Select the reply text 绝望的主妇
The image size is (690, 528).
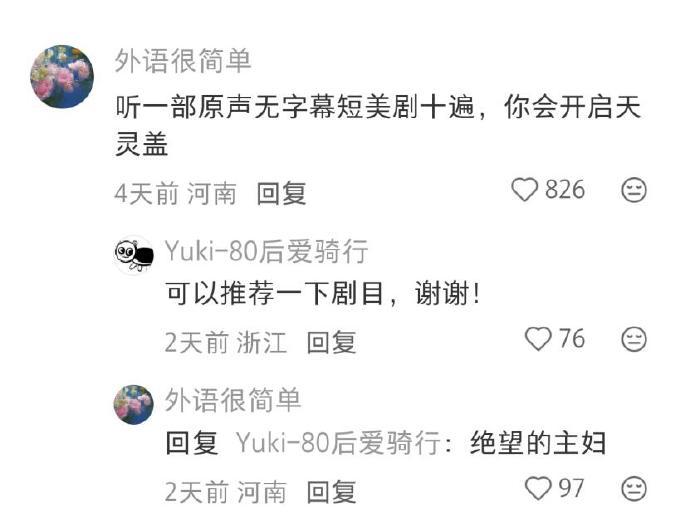538,443
